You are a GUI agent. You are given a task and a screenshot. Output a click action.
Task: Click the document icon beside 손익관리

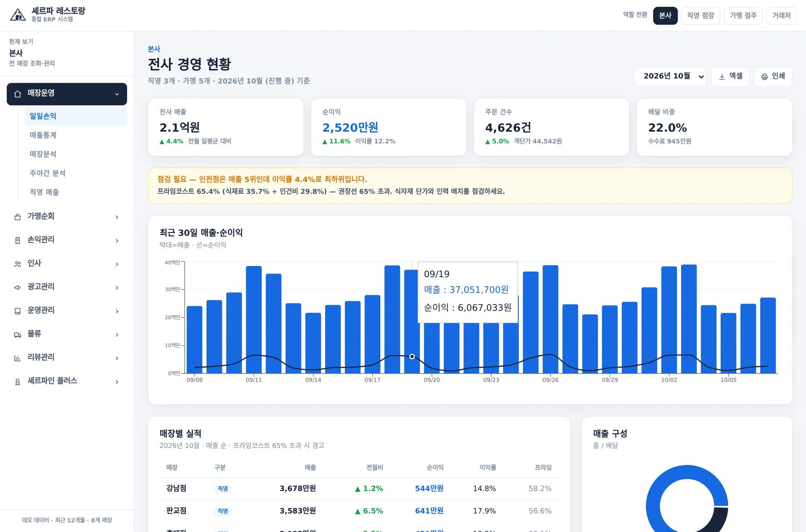[x=17, y=240]
